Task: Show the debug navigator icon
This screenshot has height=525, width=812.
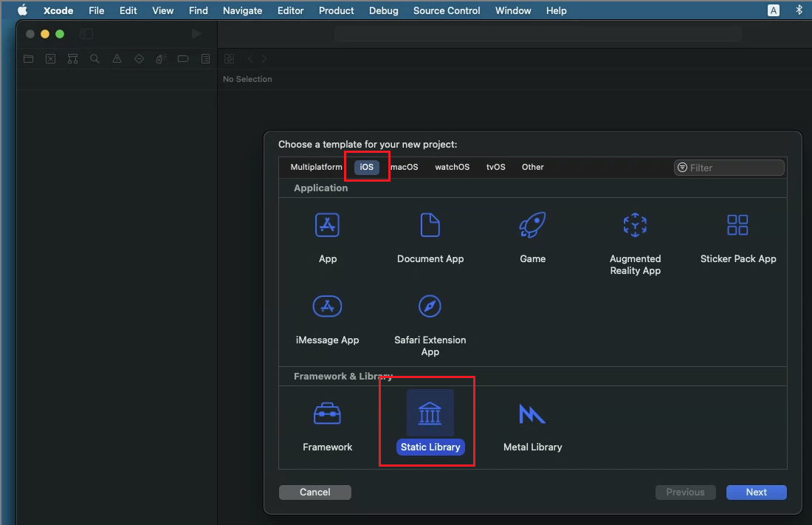Action: [161, 58]
